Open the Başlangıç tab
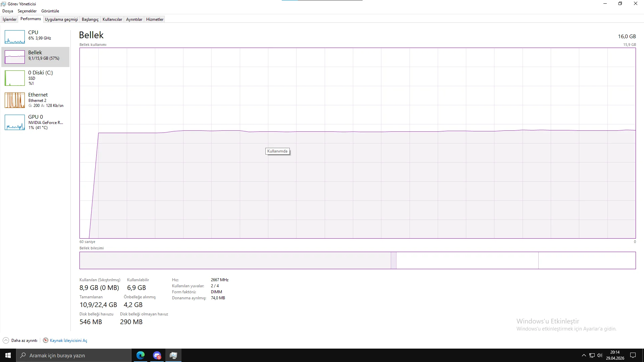The image size is (644, 362). coord(90,19)
